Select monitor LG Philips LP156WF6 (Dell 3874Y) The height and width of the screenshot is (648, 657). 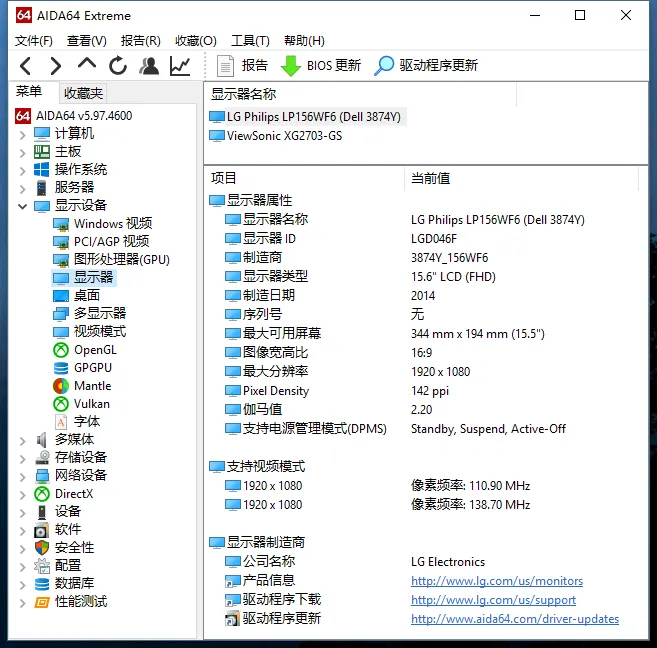pyautogui.click(x=306, y=117)
